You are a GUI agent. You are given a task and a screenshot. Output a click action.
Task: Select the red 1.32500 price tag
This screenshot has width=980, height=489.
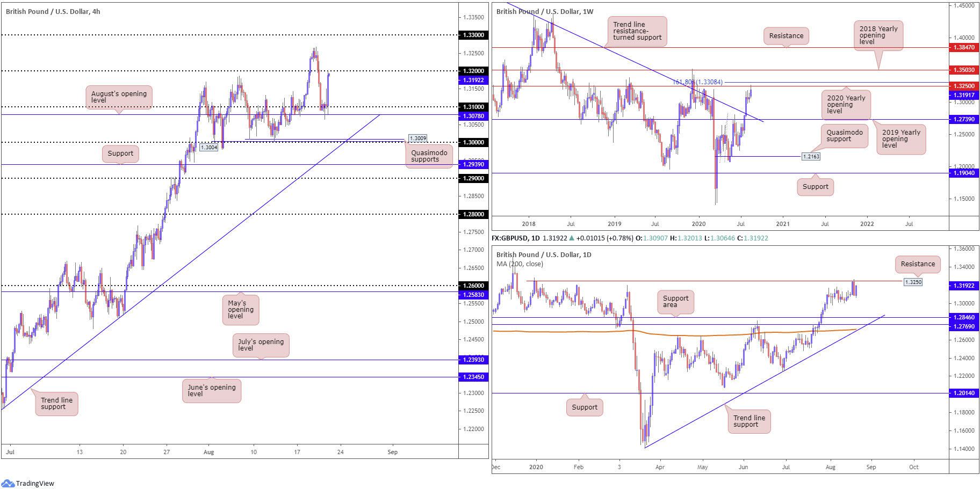(963, 86)
